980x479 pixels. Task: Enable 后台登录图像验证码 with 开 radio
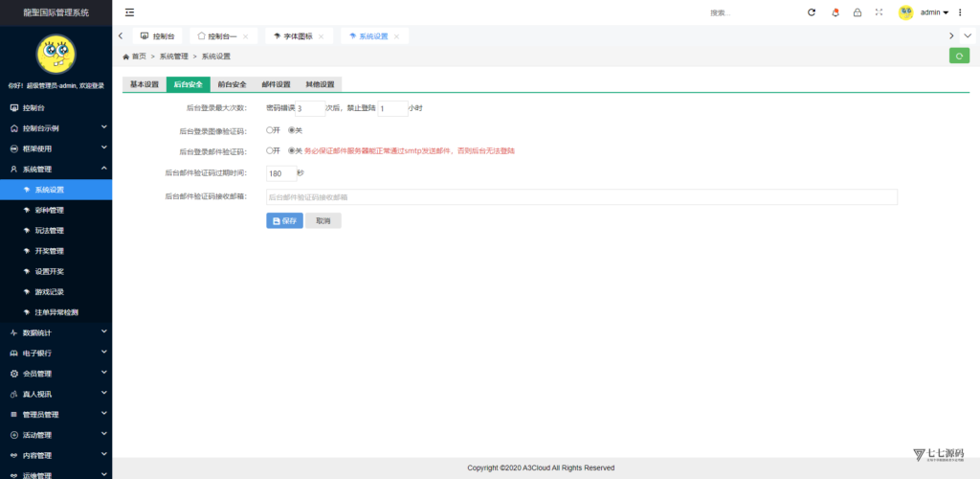click(269, 130)
